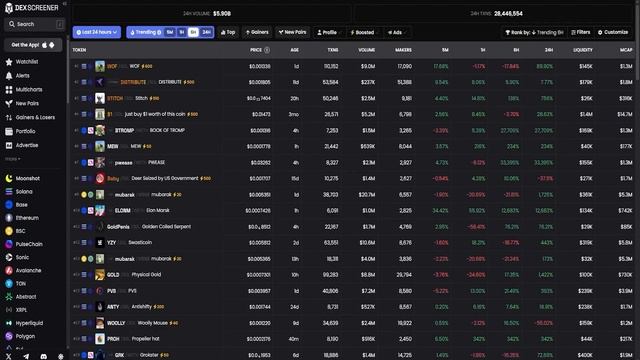Select Moonshot chain icon
The image size is (640, 360).
(9, 178)
